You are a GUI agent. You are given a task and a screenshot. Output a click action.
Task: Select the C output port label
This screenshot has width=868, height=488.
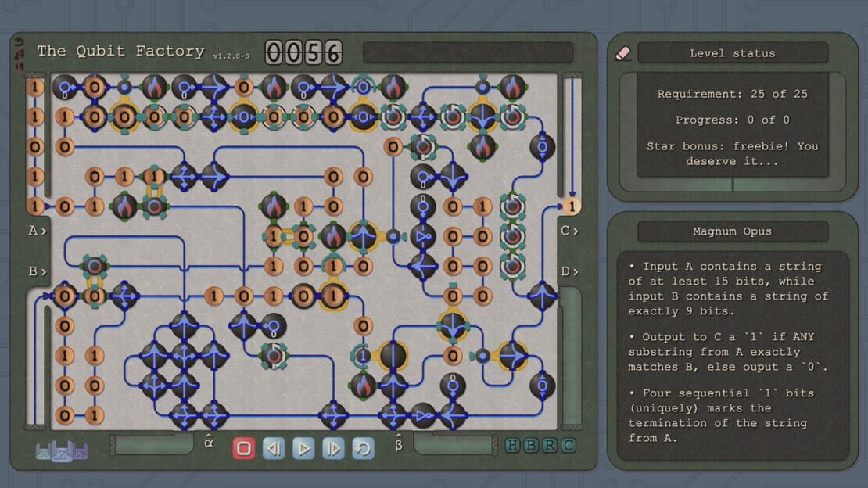point(569,231)
